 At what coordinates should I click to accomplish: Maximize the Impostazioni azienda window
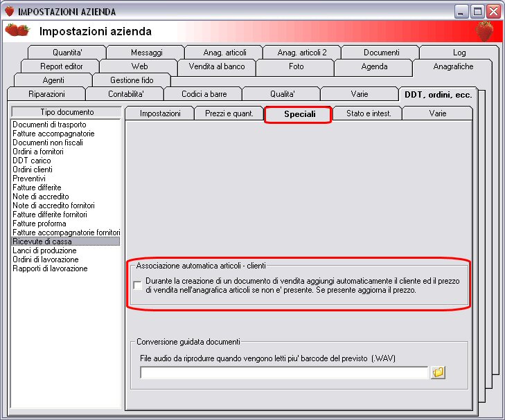(x=477, y=12)
